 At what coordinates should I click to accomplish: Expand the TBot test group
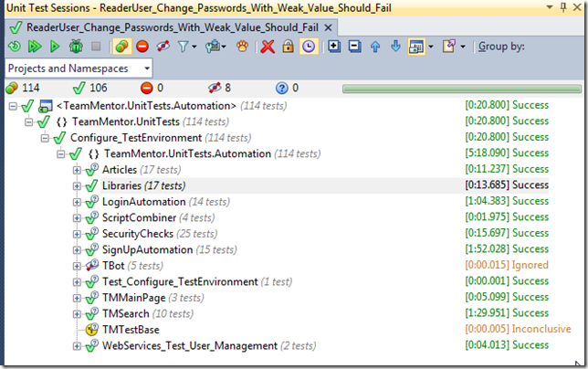point(77,267)
